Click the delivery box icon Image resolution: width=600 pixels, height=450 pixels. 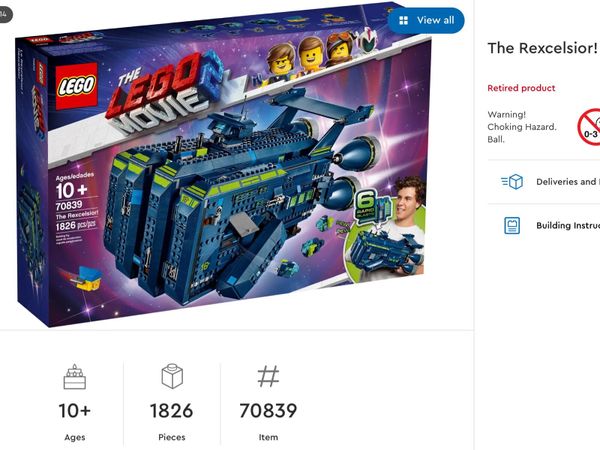512,182
